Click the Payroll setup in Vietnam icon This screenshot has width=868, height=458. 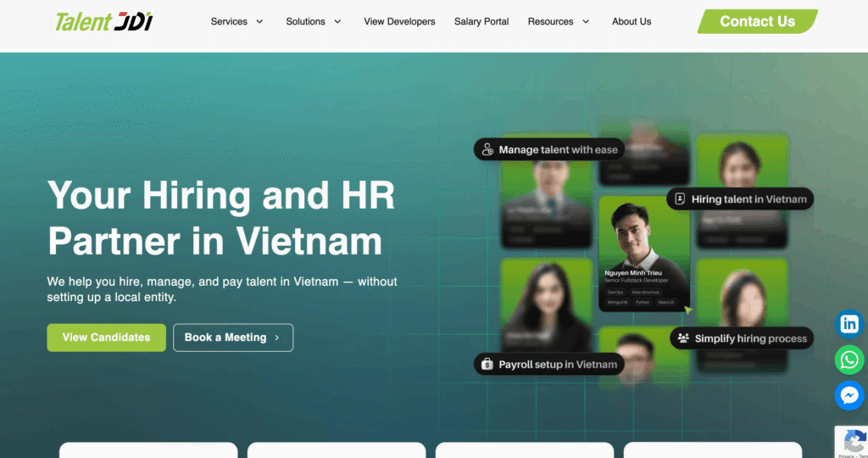pos(487,364)
